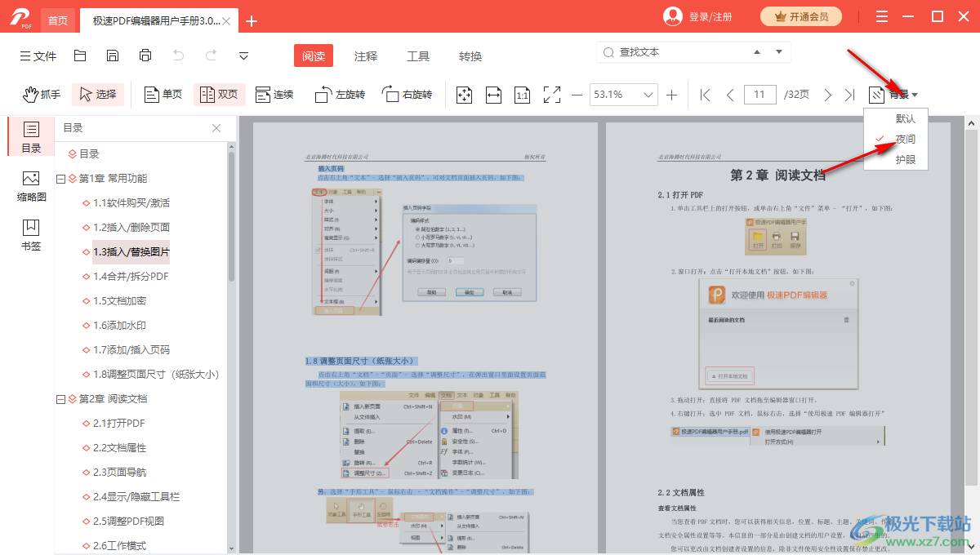Click the 登录/注册 login button
980x555 pixels.
tap(697, 16)
